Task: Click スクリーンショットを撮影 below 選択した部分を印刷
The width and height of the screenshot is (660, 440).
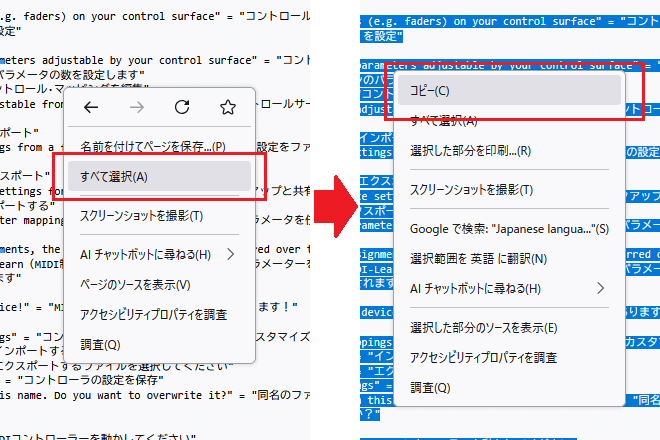Action: (471, 189)
